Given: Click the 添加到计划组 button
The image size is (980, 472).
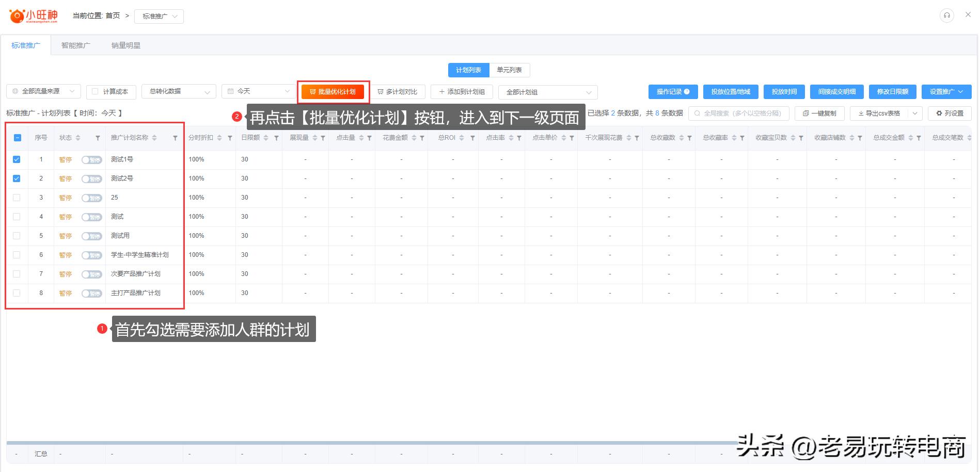Looking at the screenshot, I should [462, 92].
